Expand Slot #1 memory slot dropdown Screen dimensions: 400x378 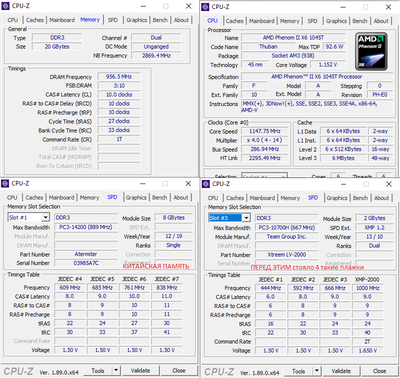[x=45, y=218]
